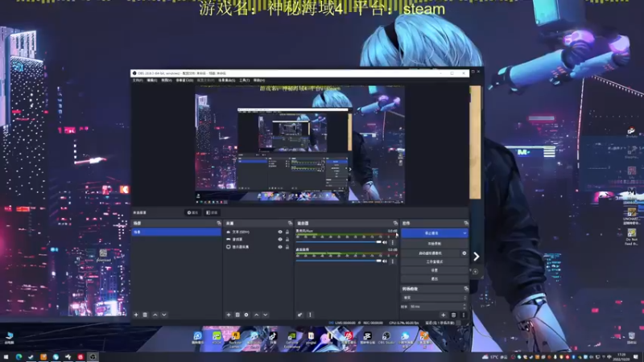The image size is (644, 362).
Task: Delete the selected source using the trash icon
Action: pyautogui.click(x=237, y=315)
